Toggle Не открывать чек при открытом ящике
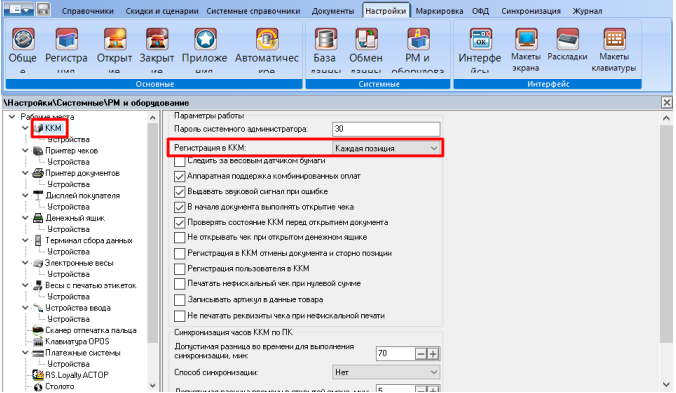The image size is (676, 393). pyautogui.click(x=179, y=237)
